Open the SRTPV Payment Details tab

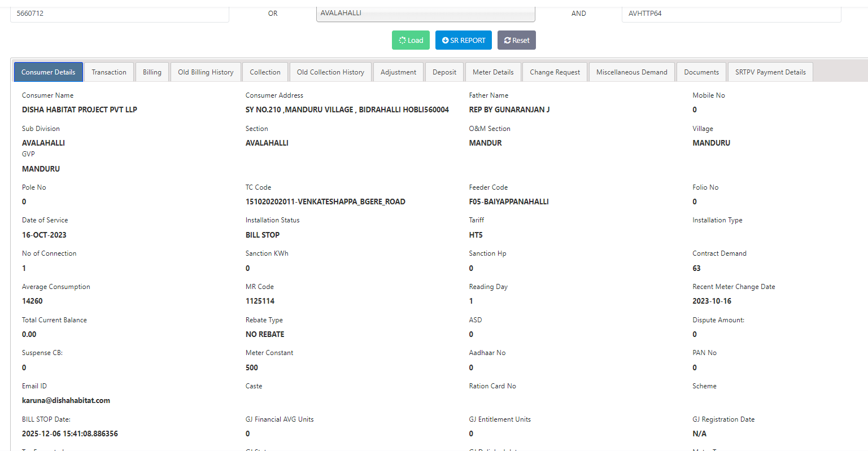point(770,72)
